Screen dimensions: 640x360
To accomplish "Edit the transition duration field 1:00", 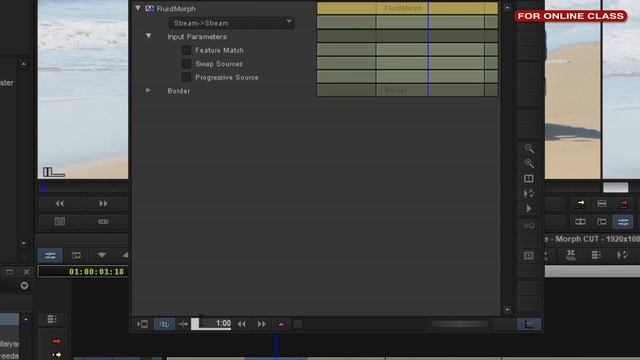I will tap(211, 324).
